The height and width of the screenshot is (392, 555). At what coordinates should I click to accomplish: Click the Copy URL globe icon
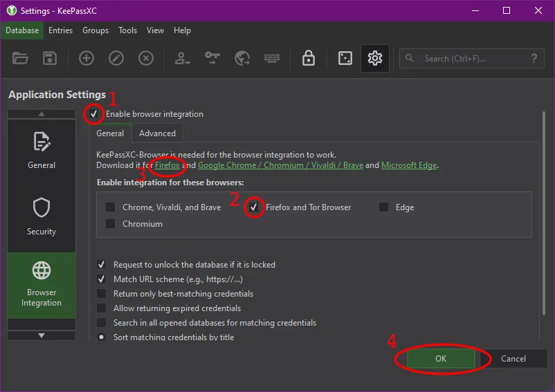point(242,58)
